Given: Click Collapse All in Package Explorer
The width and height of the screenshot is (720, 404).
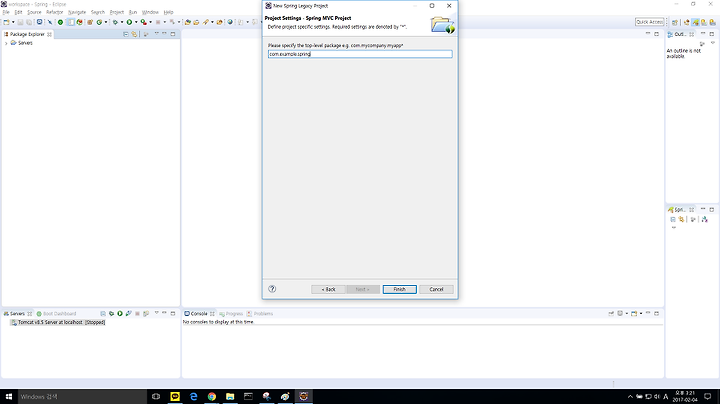Looking at the screenshot, I should pyautogui.click(x=126, y=34).
